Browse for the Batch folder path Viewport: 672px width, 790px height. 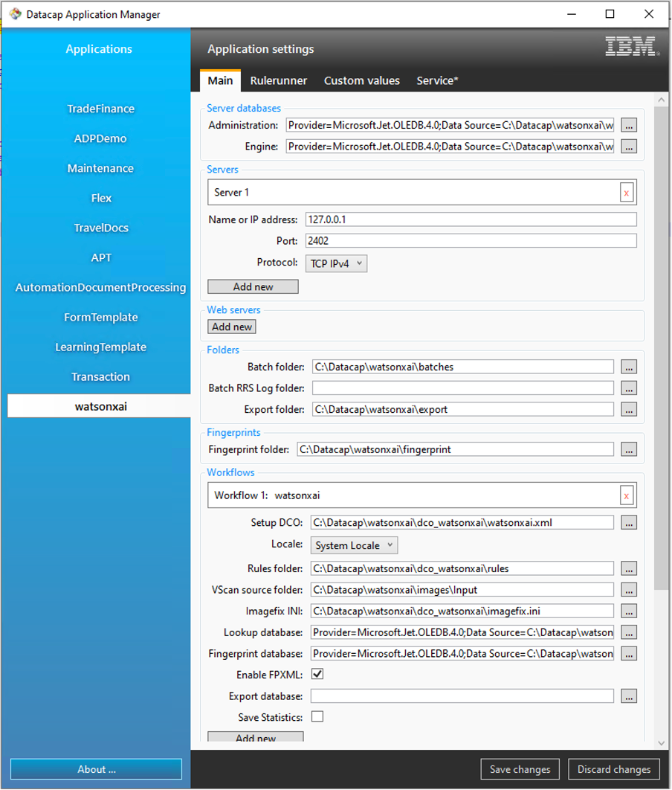coord(629,367)
